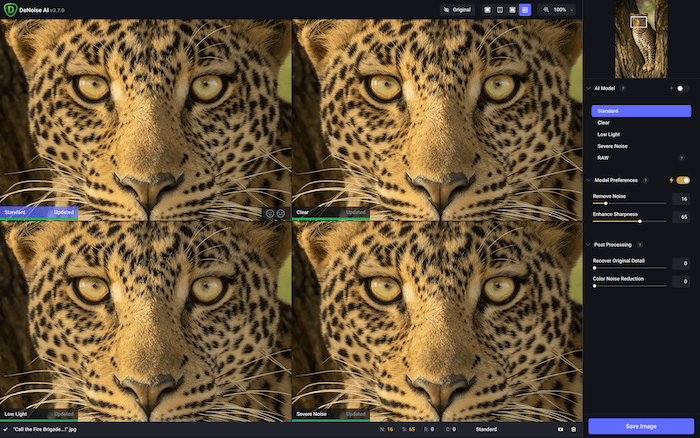Click the DeNoise AI shield logo

[x=10, y=9]
